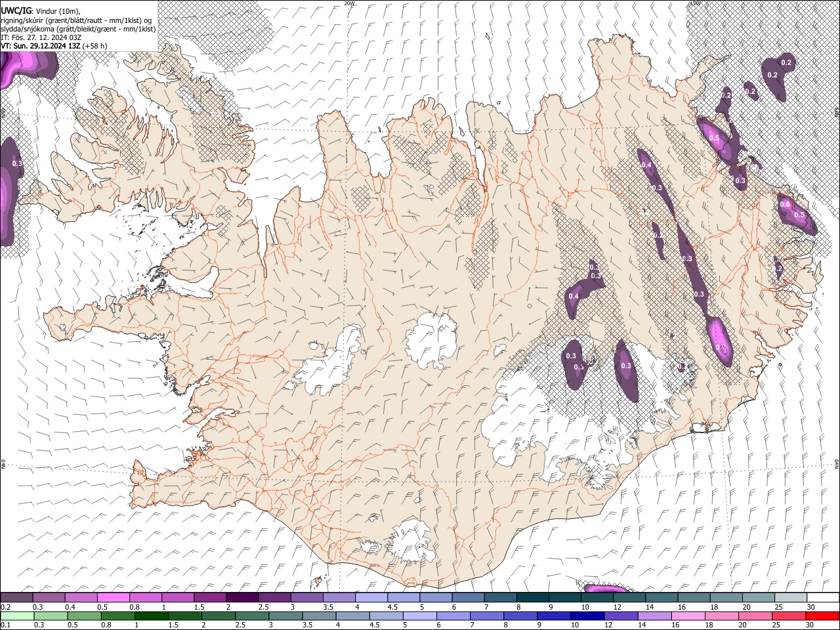
Task: Pick the bright red 30 rain legend swatch
Action: [823, 616]
